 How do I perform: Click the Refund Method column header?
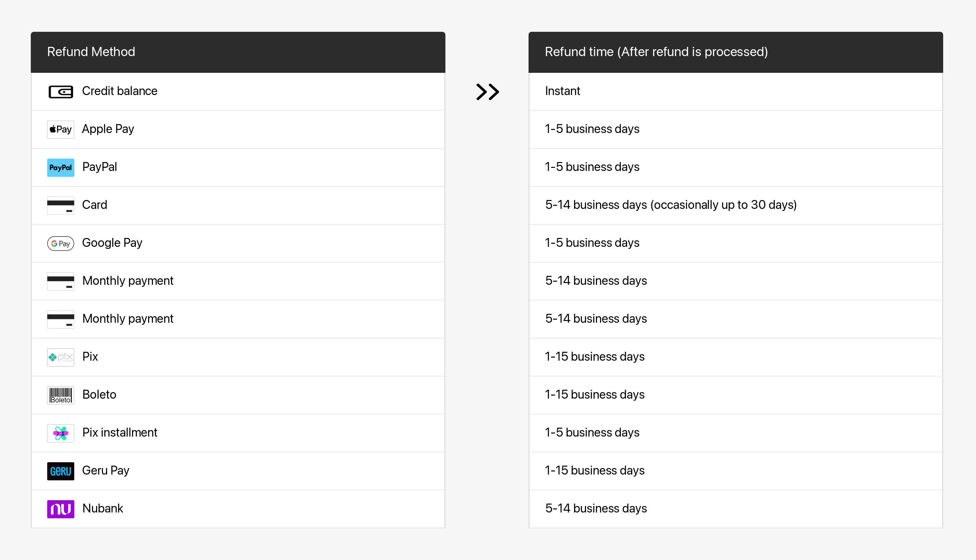tap(91, 52)
